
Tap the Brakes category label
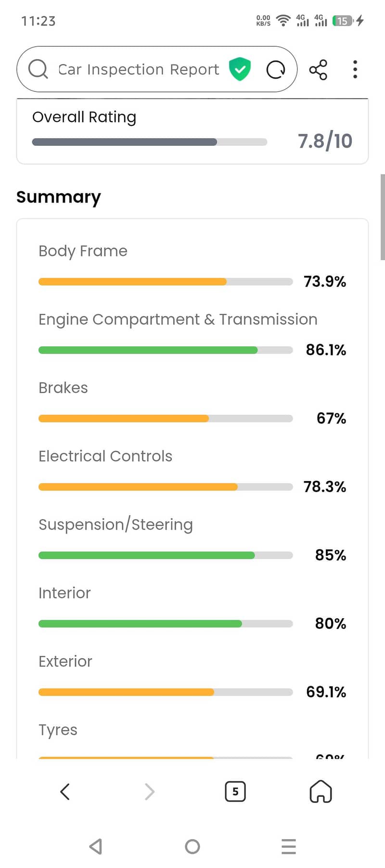coord(63,388)
